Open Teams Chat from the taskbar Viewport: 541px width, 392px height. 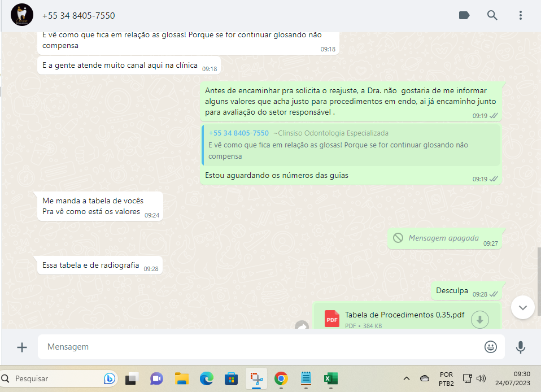coord(156,379)
